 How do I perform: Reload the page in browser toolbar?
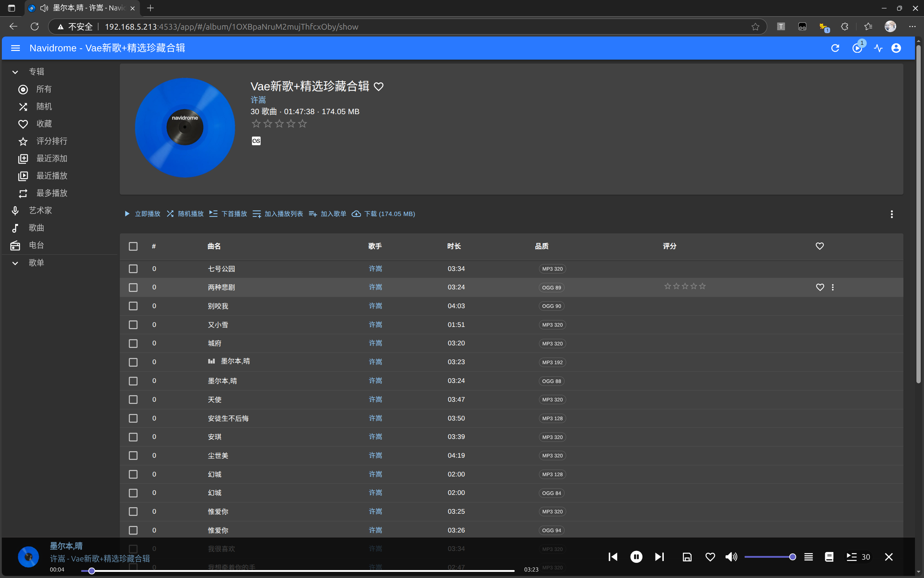tap(35, 26)
